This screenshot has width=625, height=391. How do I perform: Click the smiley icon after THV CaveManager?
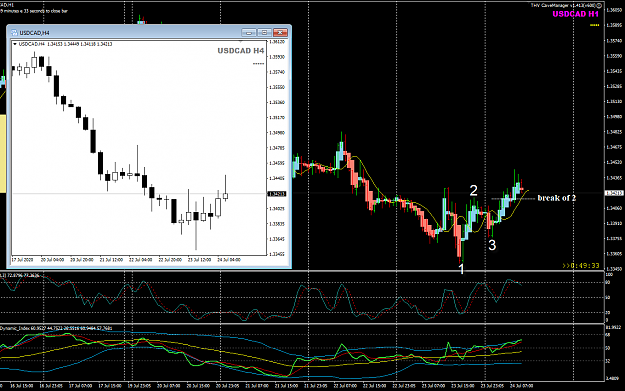point(599,5)
